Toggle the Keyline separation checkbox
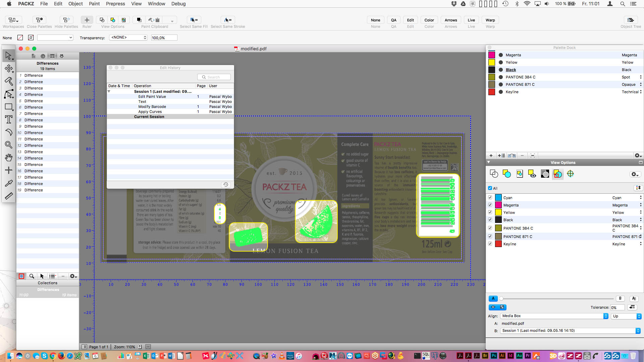Viewport: 644px width, 362px height. click(x=490, y=244)
